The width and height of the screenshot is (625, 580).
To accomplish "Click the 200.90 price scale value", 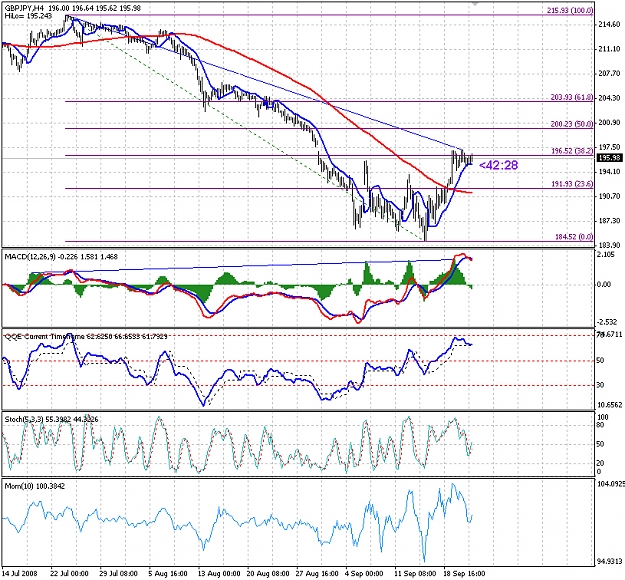I will (609, 123).
